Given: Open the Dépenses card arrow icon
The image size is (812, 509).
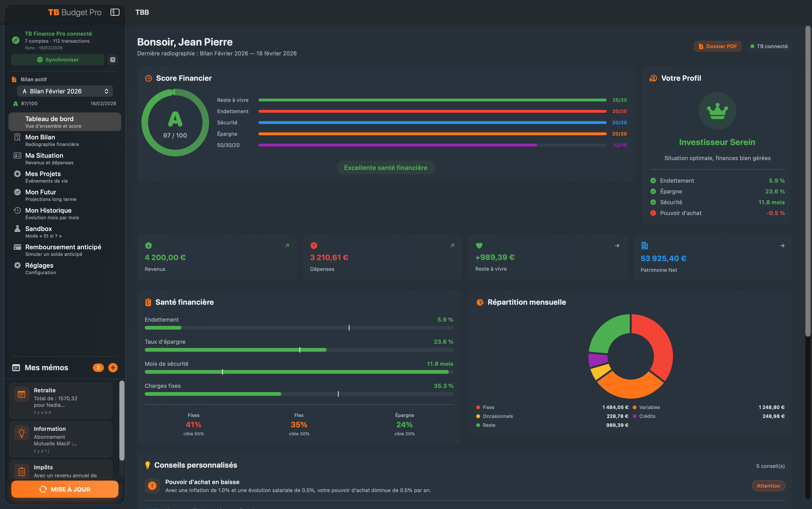Looking at the screenshot, I should 452,246.
